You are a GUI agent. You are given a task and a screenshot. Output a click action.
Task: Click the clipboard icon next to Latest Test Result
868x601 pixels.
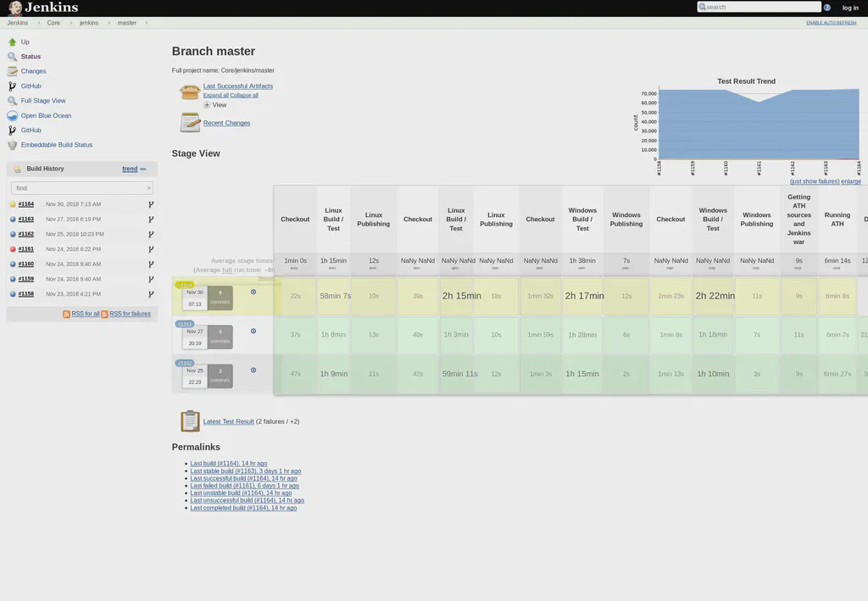coord(190,420)
